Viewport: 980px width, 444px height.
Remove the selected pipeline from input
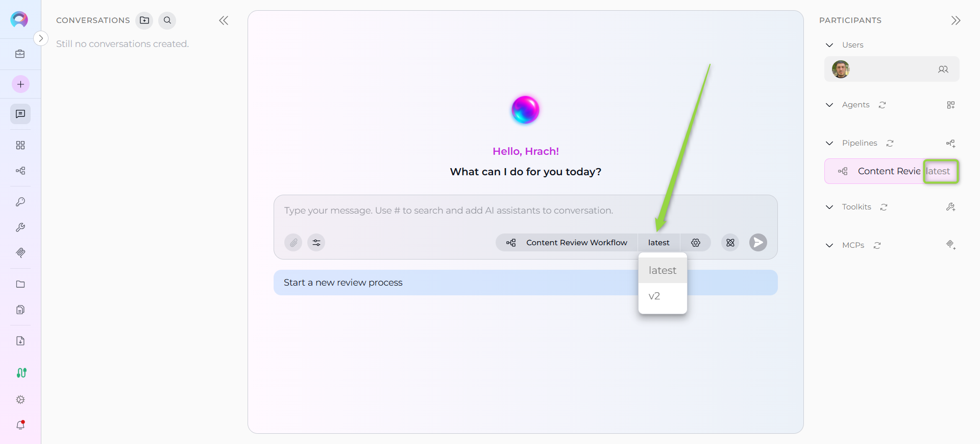(x=730, y=243)
